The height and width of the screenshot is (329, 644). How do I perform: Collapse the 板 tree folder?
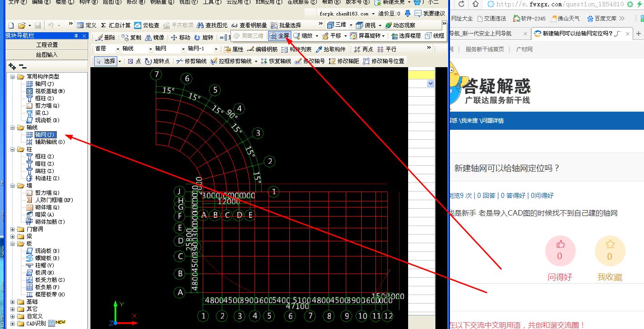click(x=13, y=244)
